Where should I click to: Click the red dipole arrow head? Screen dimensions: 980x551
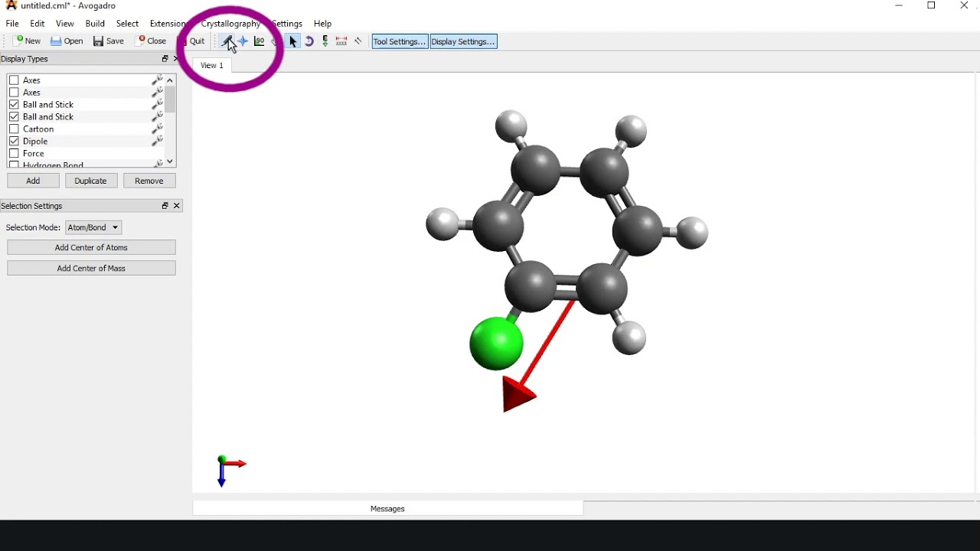point(518,395)
